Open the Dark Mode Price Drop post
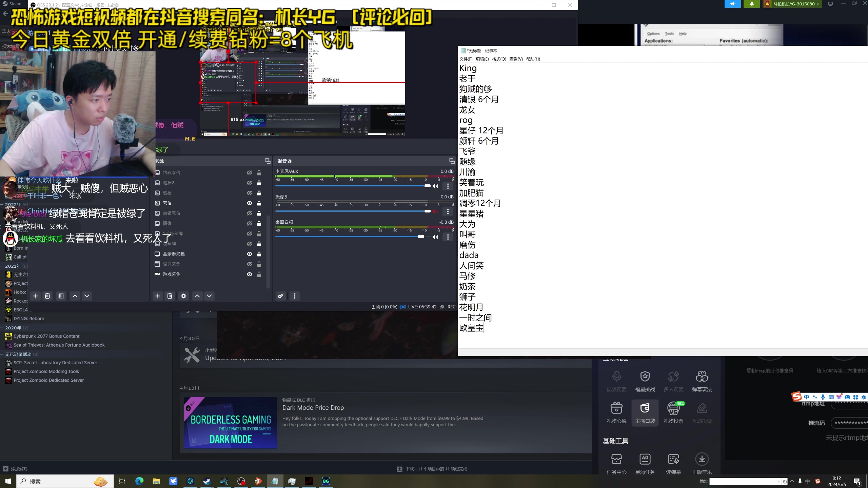This screenshot has height=488, width=868. click(313, 408)
